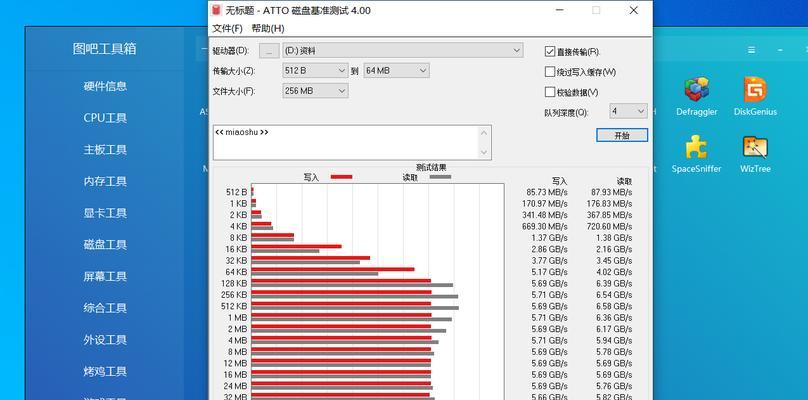
Task: Open the 文件(F) menu
Action: click(227, 28)
